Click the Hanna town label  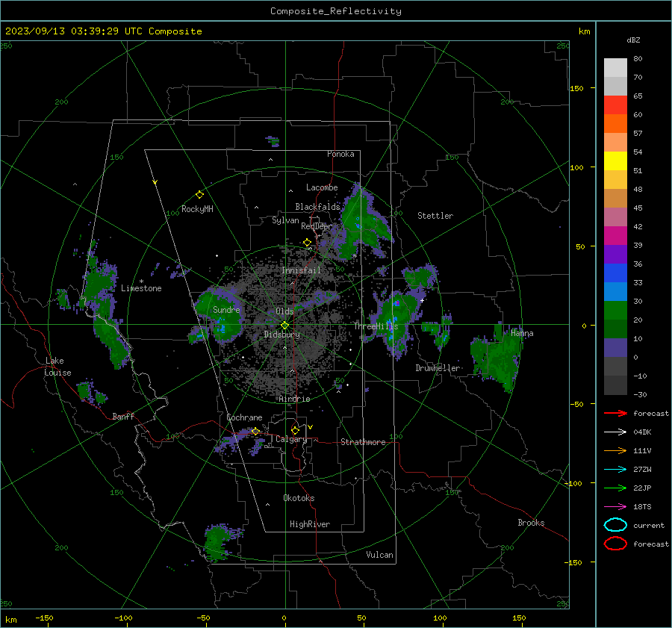coord(522,333)
